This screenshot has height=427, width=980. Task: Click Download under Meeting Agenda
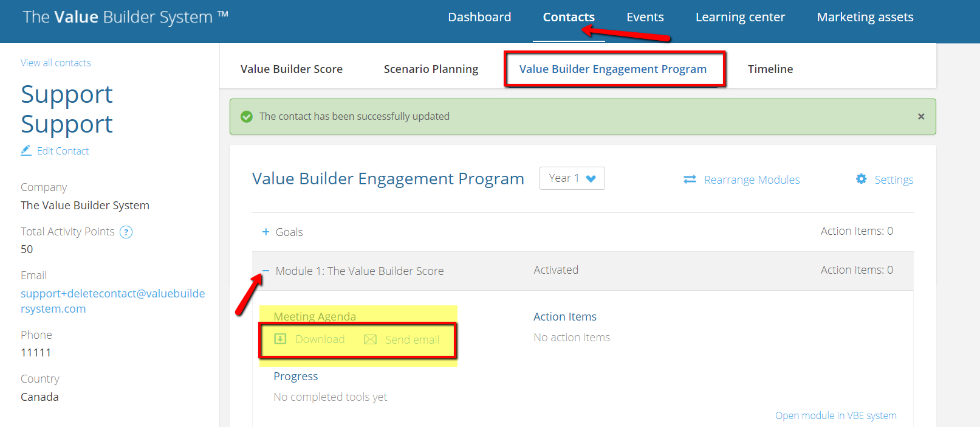(320, 339)
